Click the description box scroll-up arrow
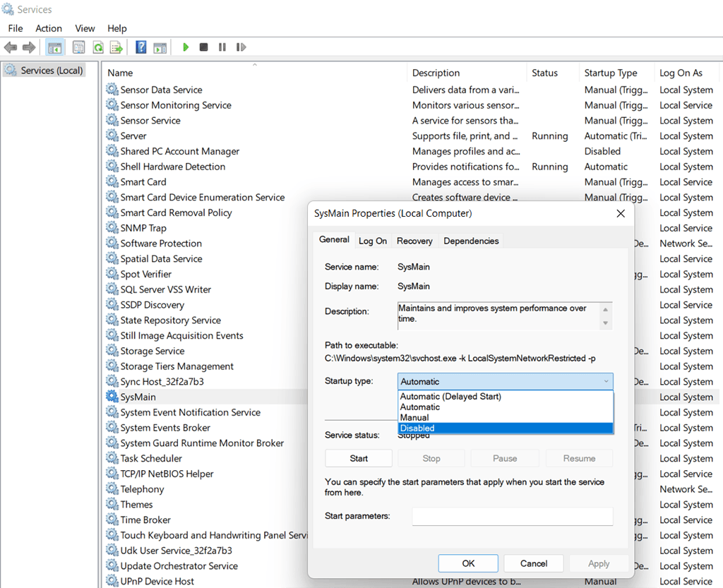This screenshot has height=588, width=723. tap(605, 310)
